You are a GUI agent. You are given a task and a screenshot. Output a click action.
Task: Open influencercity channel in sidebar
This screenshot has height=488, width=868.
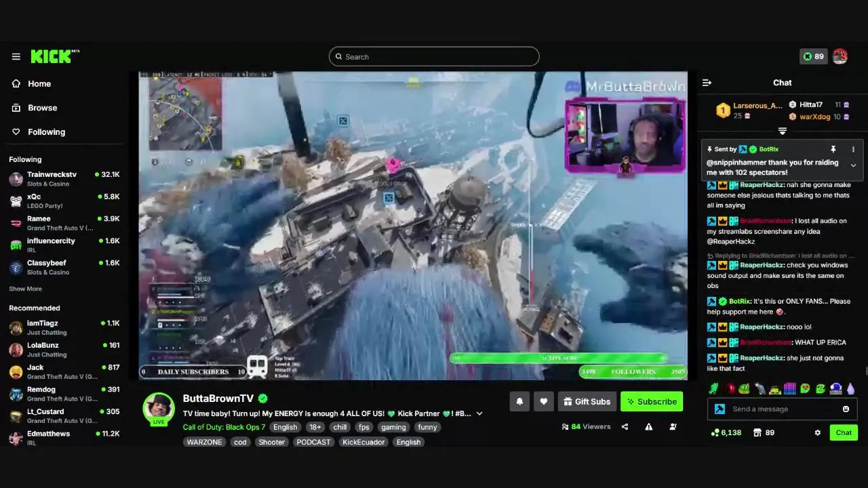point(64,245)
